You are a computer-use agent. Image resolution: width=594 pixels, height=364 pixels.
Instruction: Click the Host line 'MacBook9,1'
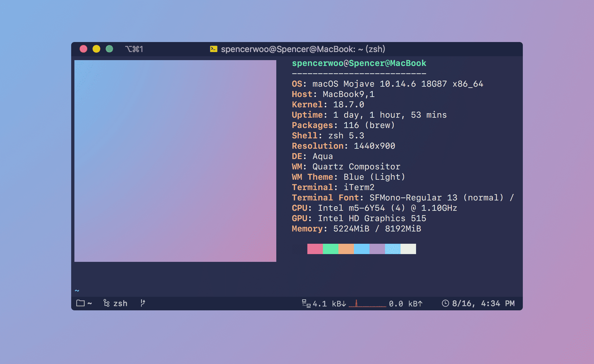(x=333, y=94)
